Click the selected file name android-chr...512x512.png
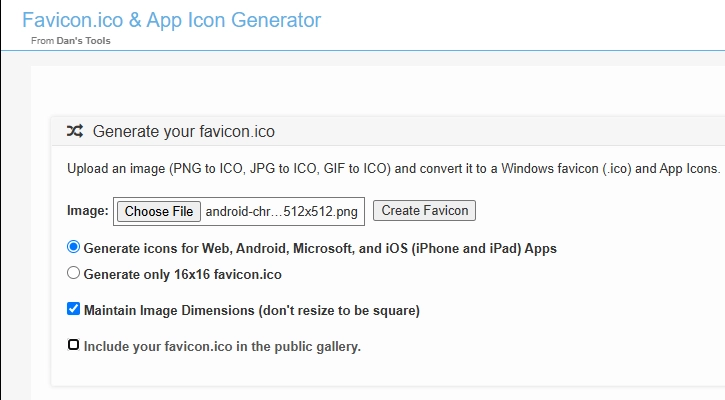The height and width of the screenshot is (400, 725). coord(282,212)
